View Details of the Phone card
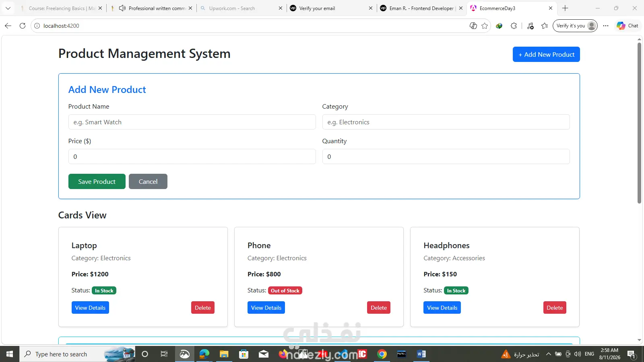Image resolution: width=644 pixels, height=362 pixels. pyautogui.click(x=266, y=308)
